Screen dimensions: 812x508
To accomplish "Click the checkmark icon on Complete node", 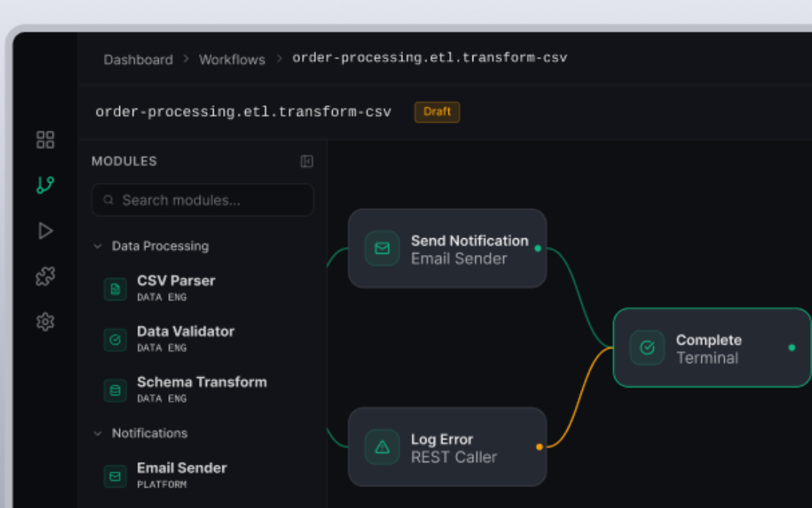I will (647, 348).
